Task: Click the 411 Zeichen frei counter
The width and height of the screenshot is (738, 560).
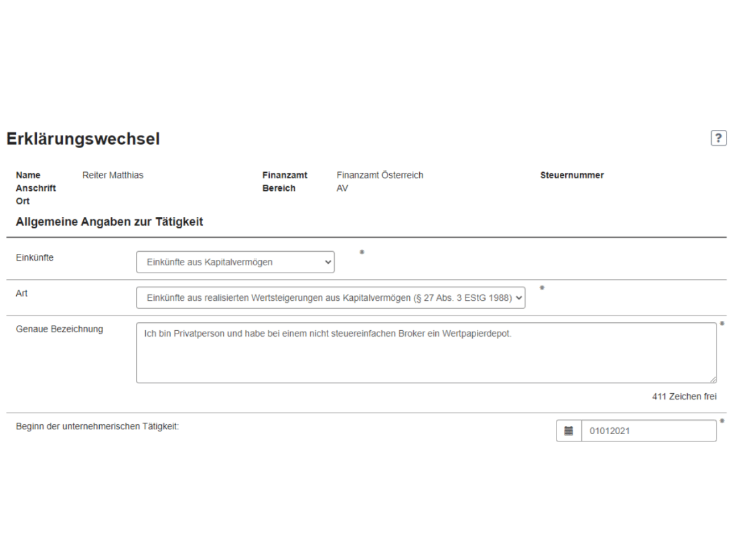Action: click(684, 397)
